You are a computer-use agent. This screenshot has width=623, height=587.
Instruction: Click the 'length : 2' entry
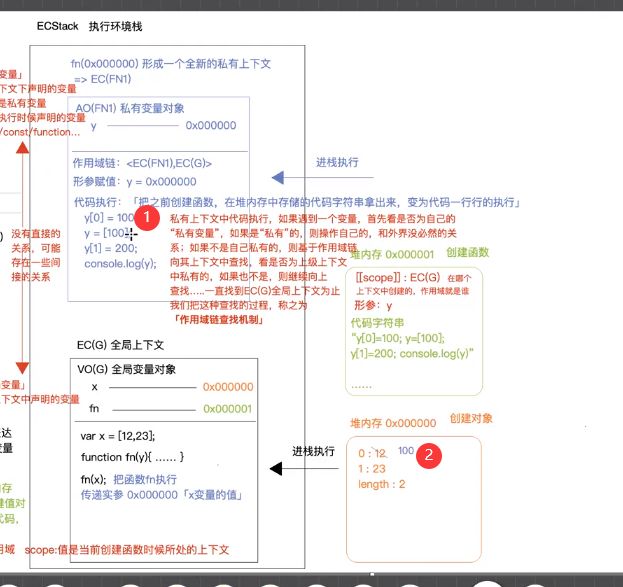click(381, 484)
